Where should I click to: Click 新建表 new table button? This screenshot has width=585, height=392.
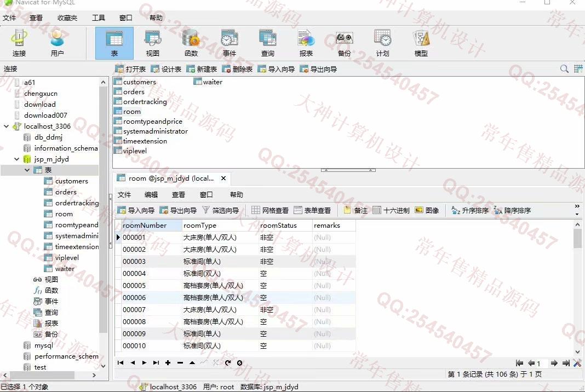click(202, 69)
